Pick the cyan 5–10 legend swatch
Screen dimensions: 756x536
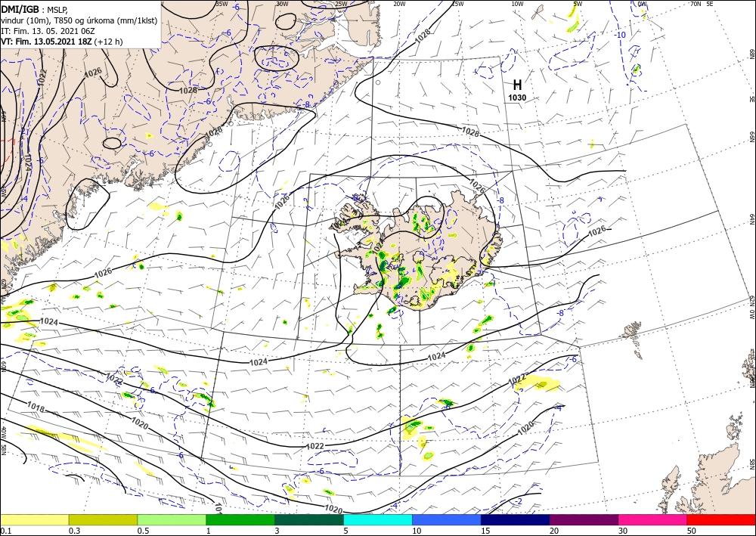378,520
